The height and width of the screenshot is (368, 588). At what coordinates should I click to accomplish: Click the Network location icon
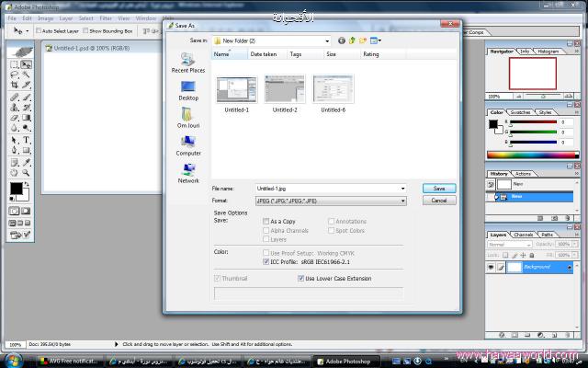[187, 171]
